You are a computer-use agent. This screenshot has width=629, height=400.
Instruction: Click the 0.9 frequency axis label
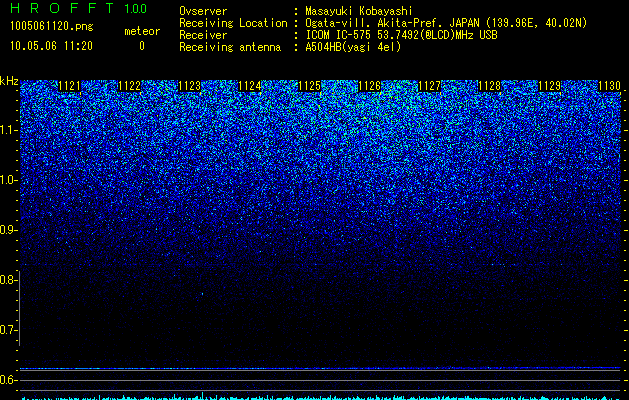click(8, 230)
